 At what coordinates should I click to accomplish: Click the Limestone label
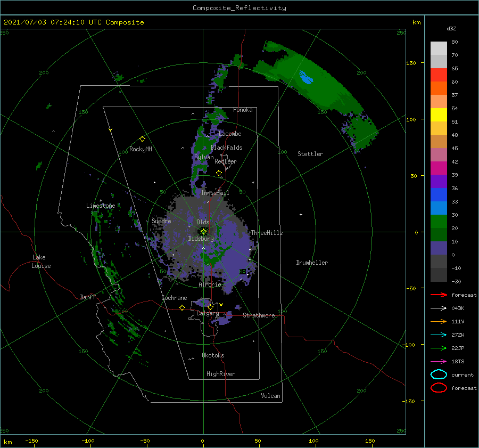[101, 206]
